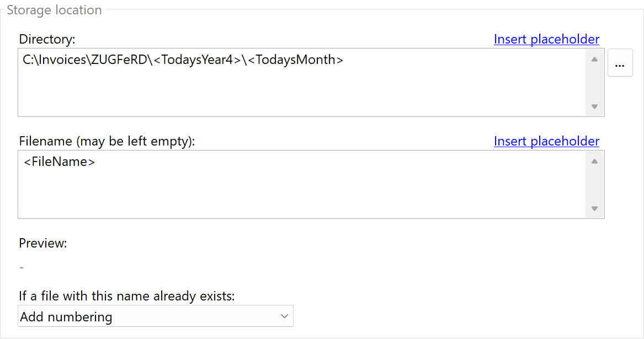The image size is (644, 339).
Task: Click the Directory scrollbar track
Action: pos(594,83)
